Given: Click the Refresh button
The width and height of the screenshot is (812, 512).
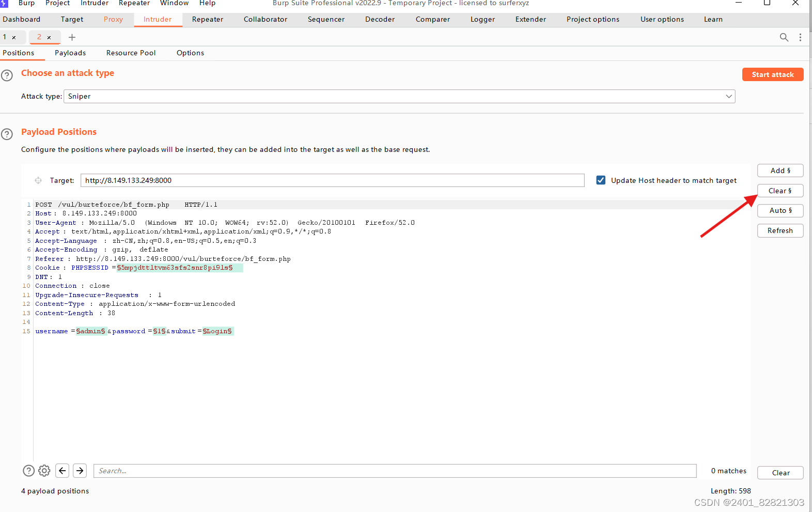Looking at the screenshot, I should (780, 230).
